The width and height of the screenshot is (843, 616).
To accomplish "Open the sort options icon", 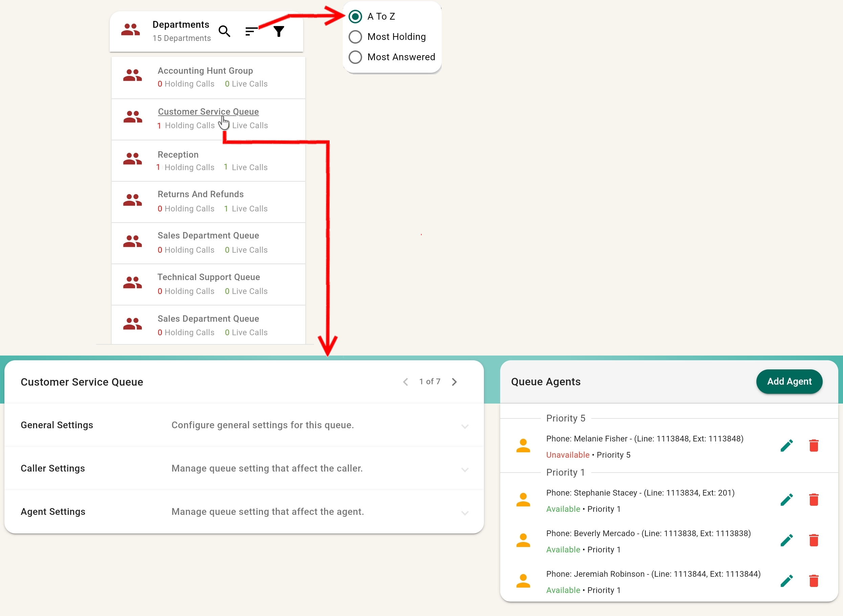I will point(251,31).
